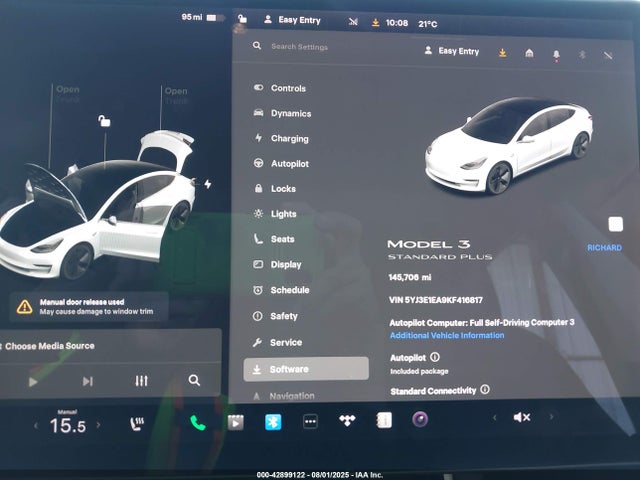Screen dimensions: 640x480
Task: Toggle the seat heater icon
Action: 136,423
